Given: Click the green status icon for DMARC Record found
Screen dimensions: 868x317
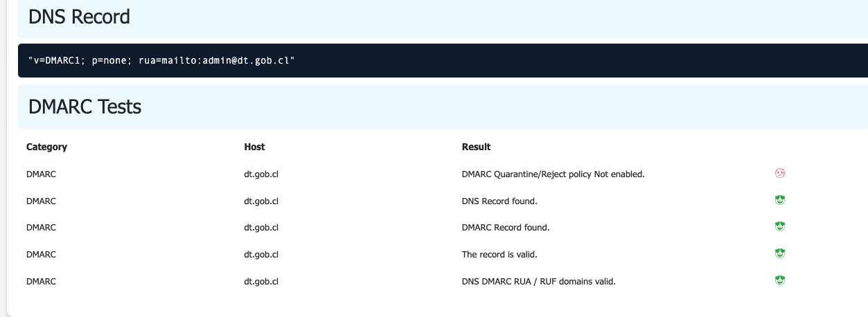Looking at the screenshot, I should tap(781, 226).
